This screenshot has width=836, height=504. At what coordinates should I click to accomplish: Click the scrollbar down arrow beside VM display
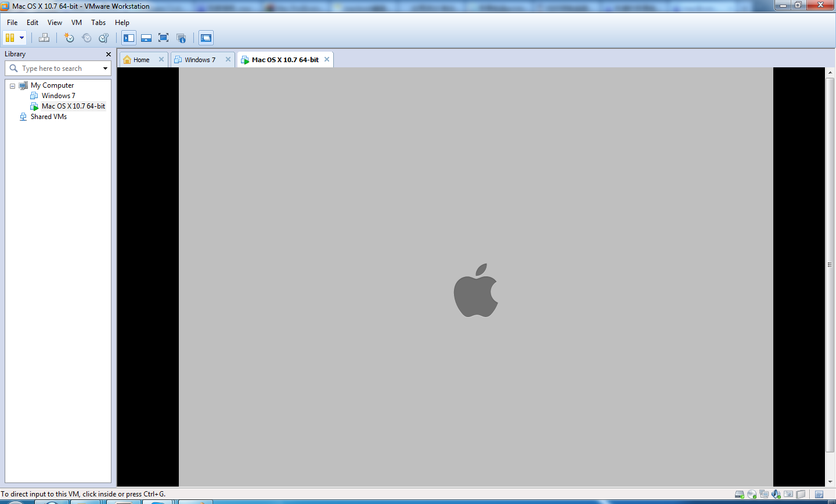tap(830, 482)
